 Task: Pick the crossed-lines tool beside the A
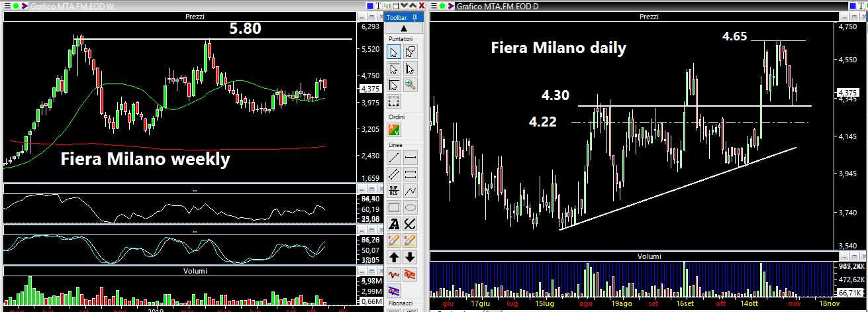pos(410,223)
